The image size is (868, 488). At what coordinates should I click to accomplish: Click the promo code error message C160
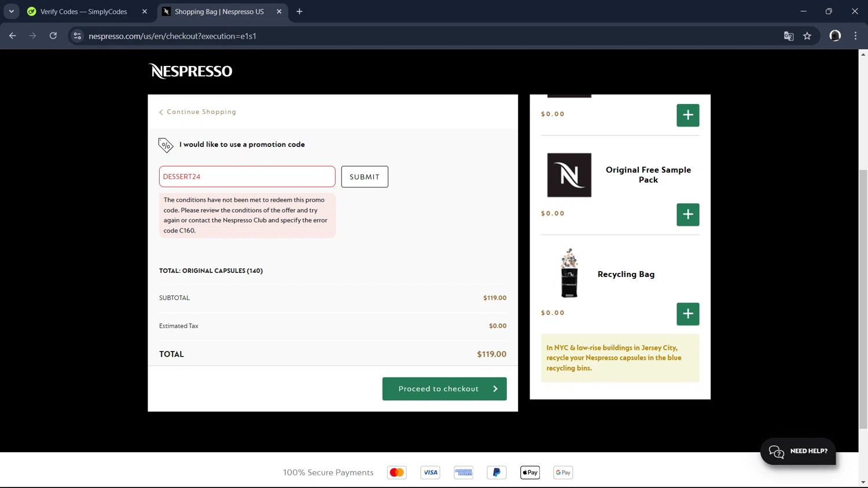(x=247, y=215)
